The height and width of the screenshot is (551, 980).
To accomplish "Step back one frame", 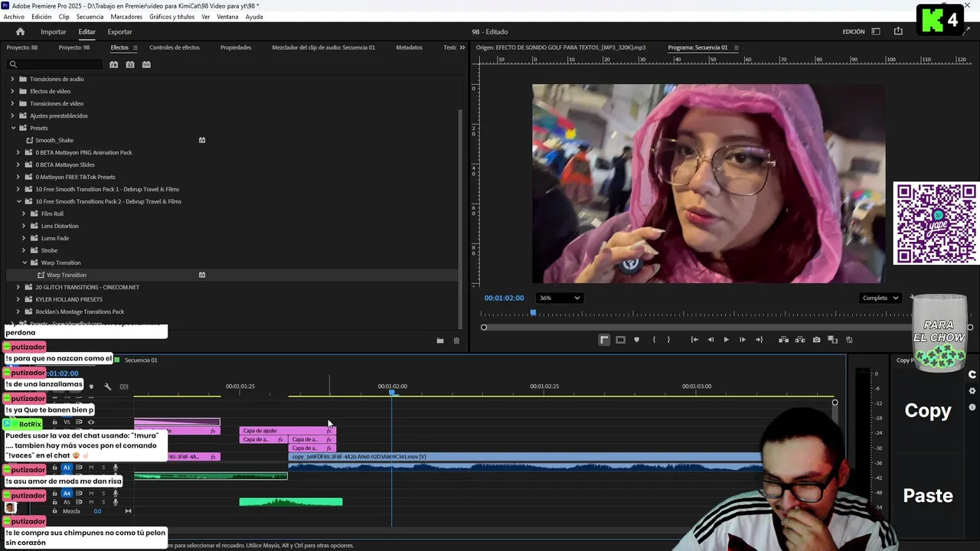I will point(710,340).
